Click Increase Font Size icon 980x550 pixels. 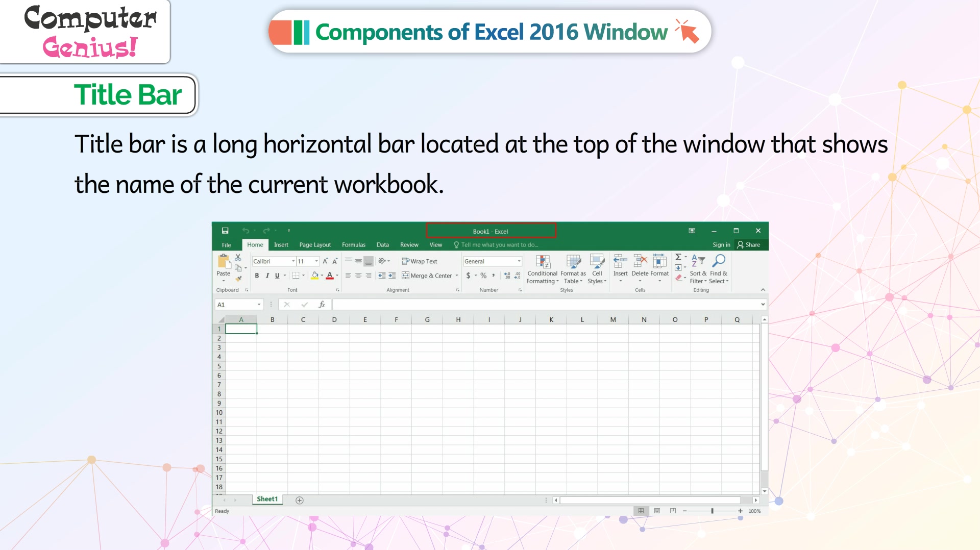coord(325,261)
